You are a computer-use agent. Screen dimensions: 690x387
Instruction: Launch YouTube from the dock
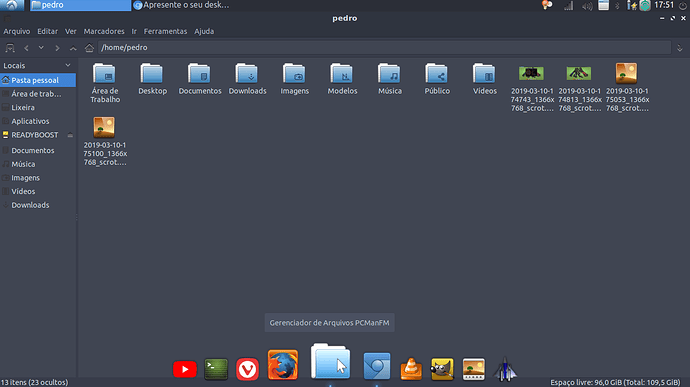click(x=185, y=369)
